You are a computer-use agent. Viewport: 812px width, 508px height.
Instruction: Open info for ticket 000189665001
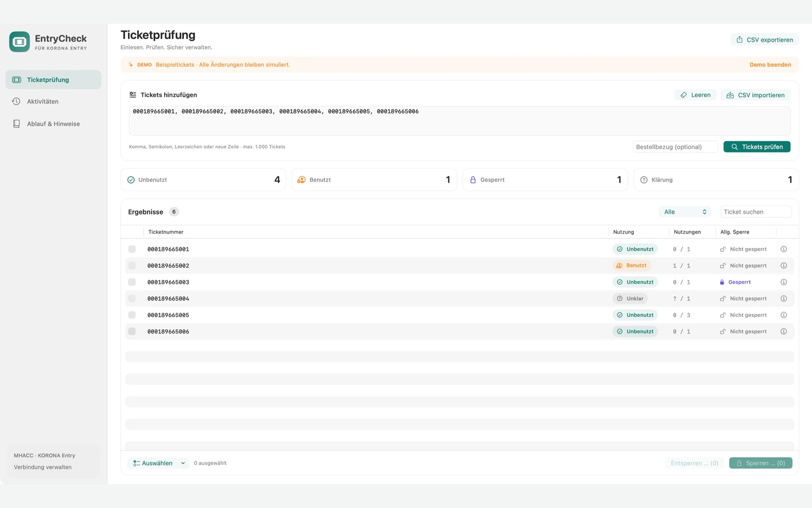tap(783, 249)
